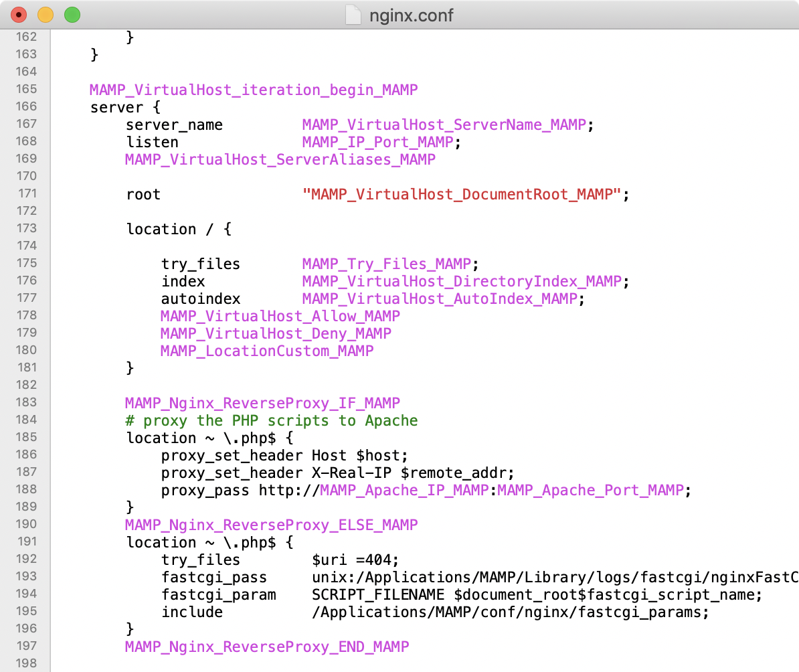The image size is (799, 672).
Task: Click closing brace on line 163
Action: coord(94,55)
